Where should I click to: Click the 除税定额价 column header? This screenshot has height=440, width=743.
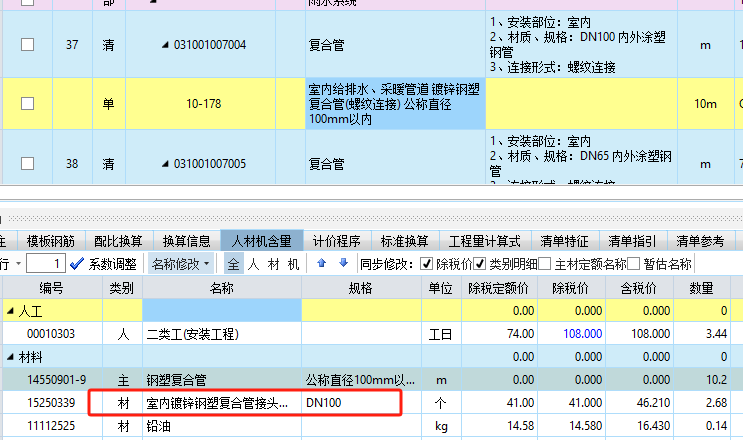click(x=499, y=288)
